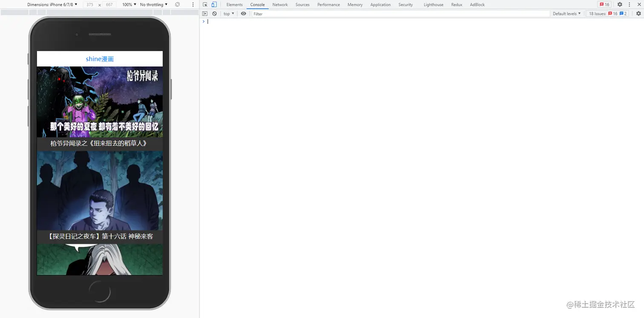Open the Dimensions iPhone 6/7/8 dropdown
This screenshot has height=318, width=644.
tap(52, 5)
